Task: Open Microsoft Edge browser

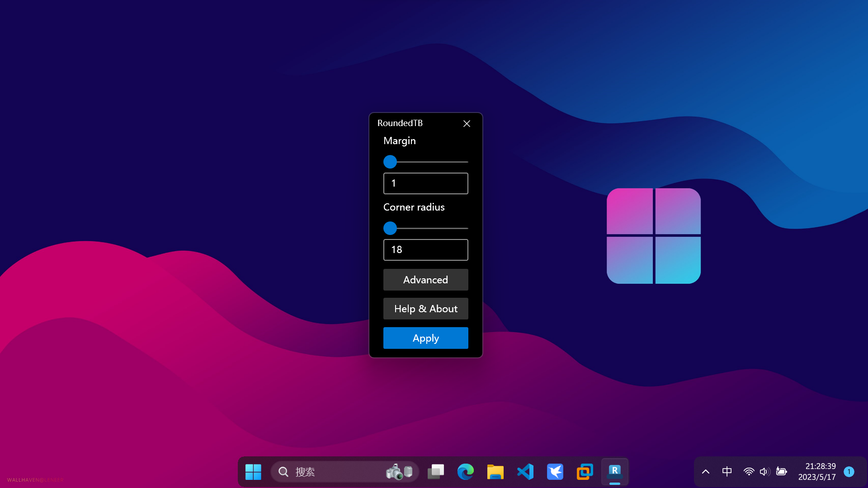Action: (x=466, y=471)
